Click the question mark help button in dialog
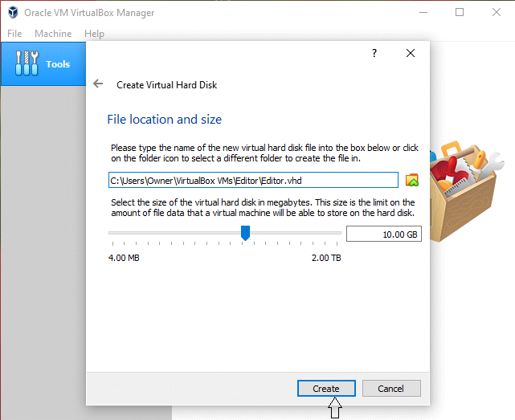Image resolution: width=515 pixels, height=420 pixels. coord(374,53)
